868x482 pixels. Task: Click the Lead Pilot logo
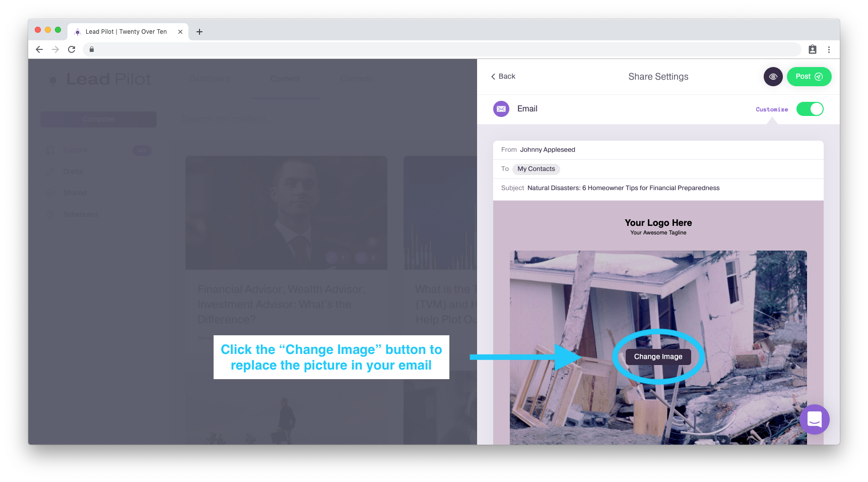[x=99, y=79]
